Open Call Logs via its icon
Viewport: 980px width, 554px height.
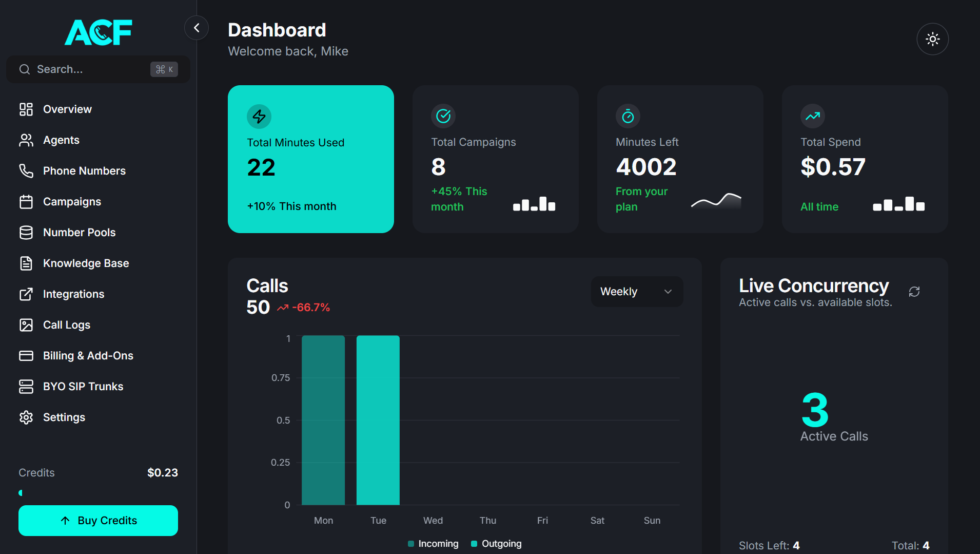(x=26, y=324)
